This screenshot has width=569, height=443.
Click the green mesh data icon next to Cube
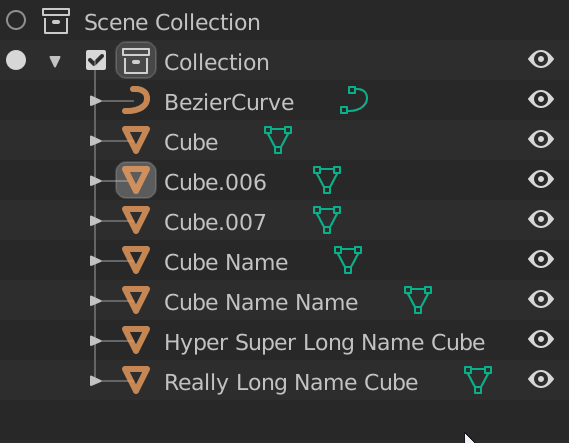click(x=278, y=140)
